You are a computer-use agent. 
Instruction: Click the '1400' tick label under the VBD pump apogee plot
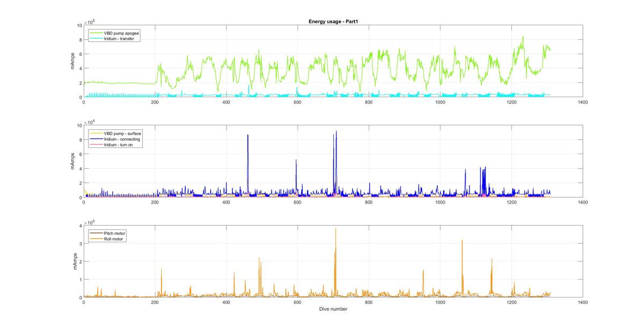[x=583, y=102]
